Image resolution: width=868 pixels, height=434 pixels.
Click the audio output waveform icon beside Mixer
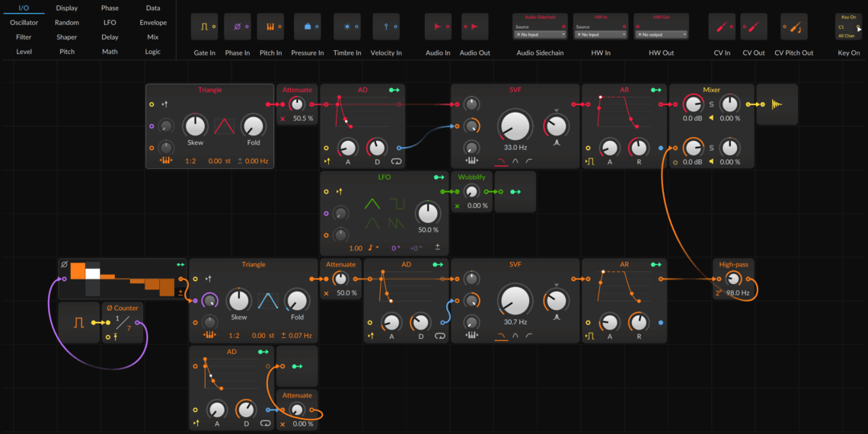point(777,104)
